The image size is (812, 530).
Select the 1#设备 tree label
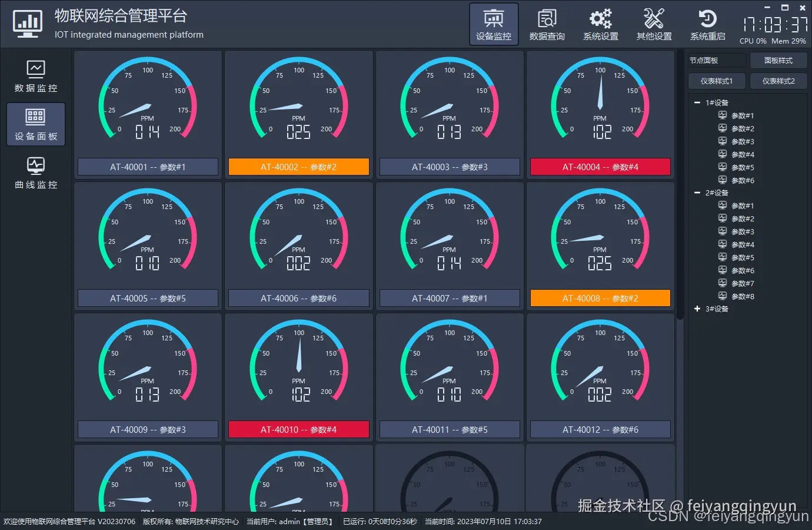(717, 102)
